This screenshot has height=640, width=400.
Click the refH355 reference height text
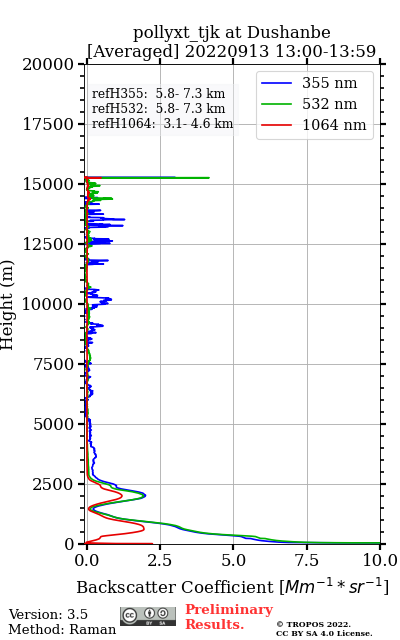pos(158,93)
